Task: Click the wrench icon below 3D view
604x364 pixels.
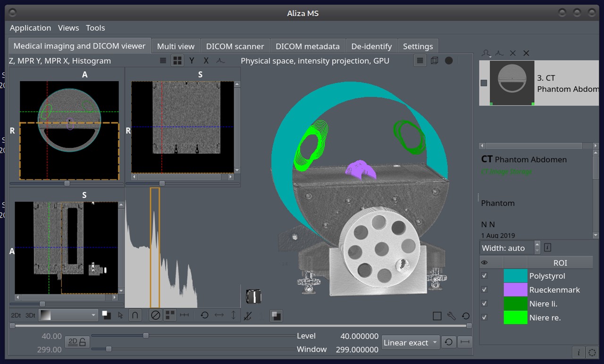Action: [x=451, y=316]
